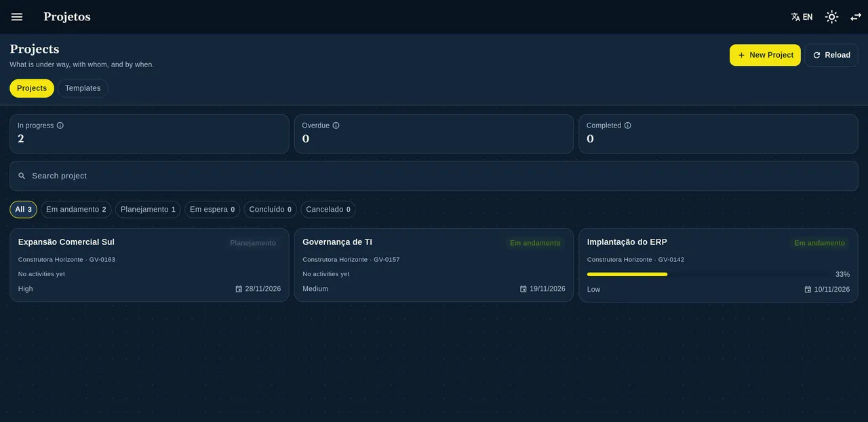Image resolution: width=868 pixels, height=422 pixels.
Task: Click Construtora Horizonte · GV-0142 text
Action: click(x=635, y=260)
